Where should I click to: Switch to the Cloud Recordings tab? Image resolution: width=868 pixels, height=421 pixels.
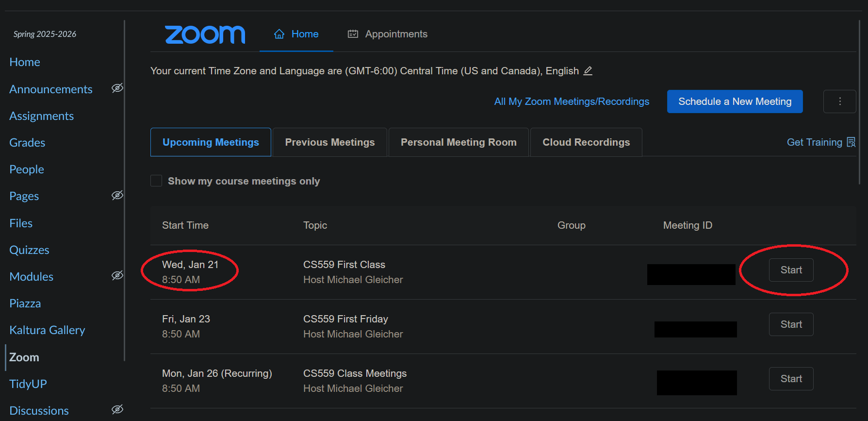586,142
